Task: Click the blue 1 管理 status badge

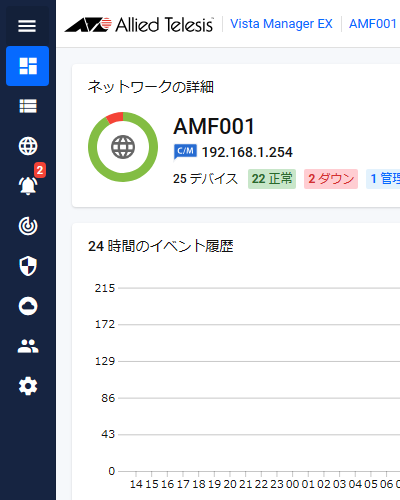Action: [383, 179]
